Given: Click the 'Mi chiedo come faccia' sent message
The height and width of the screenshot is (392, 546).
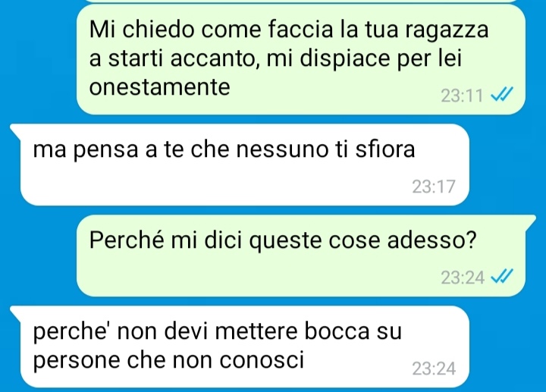Looking at the screenshot, I should (301, 59).
